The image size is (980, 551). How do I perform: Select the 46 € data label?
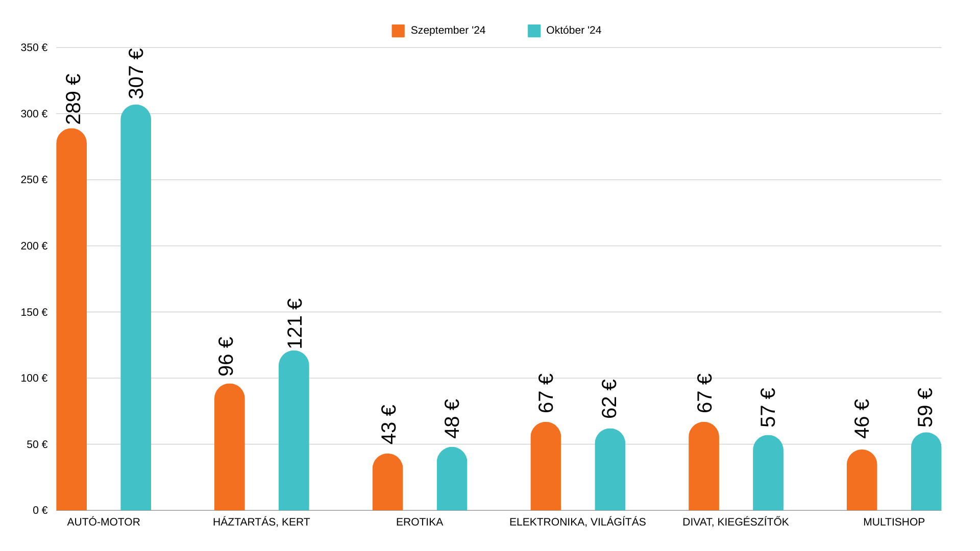tap(862, 418)
